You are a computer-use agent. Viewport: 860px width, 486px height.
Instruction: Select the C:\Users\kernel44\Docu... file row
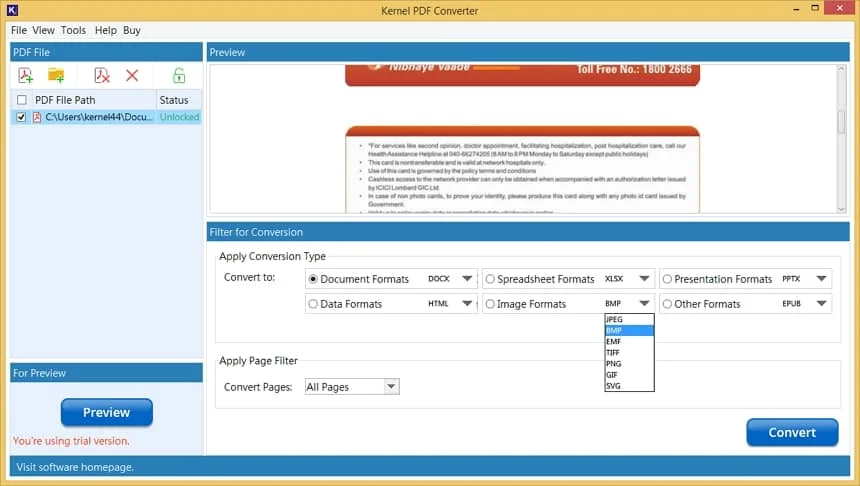click(106, 117)
